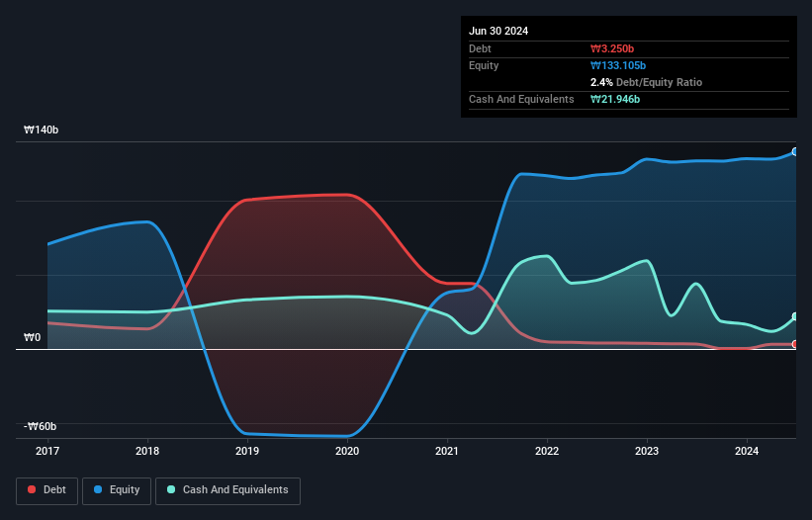Select the Equity endpoint marker on the chart
The height and width of the screenshot is (520, 812).
pos(795,151)
